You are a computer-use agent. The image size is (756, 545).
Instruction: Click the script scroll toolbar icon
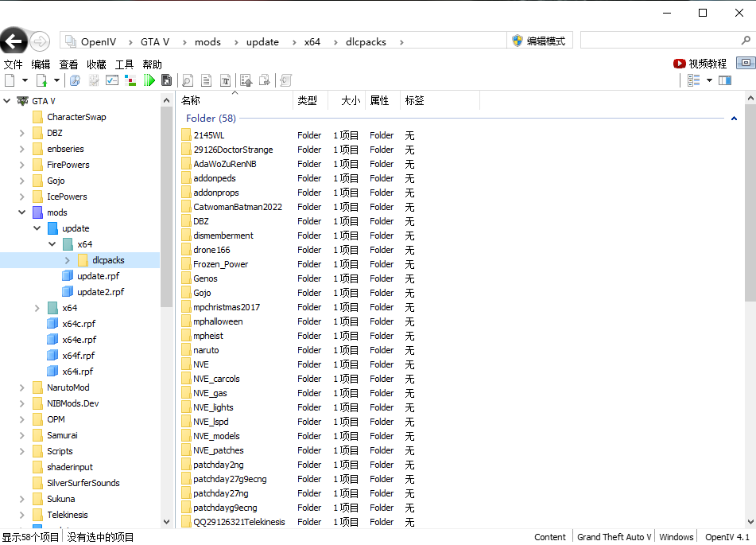click(x=286, y=80)
